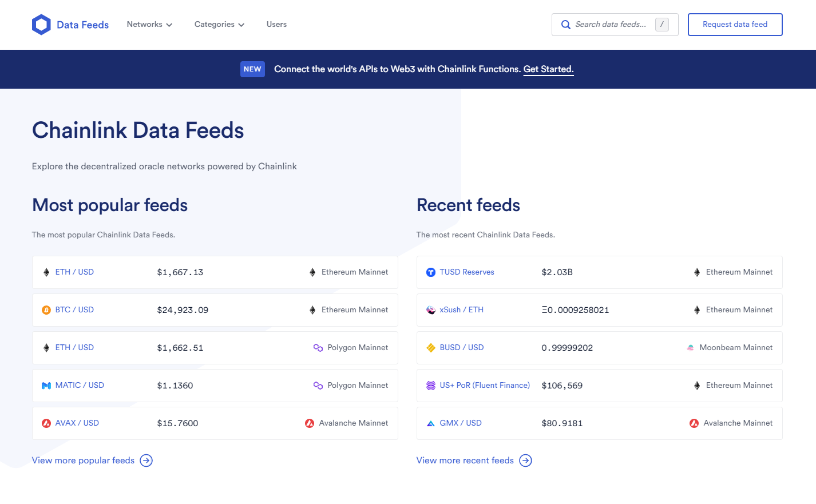
Task: Click the GMX token icon
Action: [x=430, y=423]
